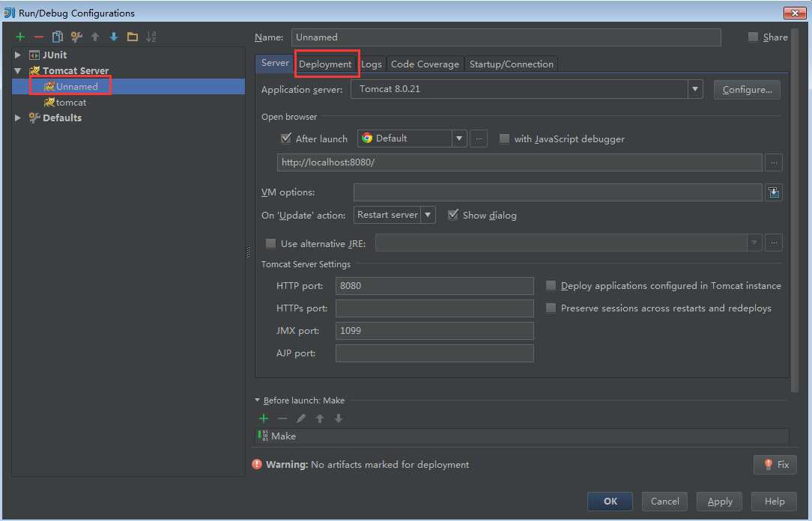The image size is (812, 521).
Task: Click Configure... button
Action: (748, 90)
